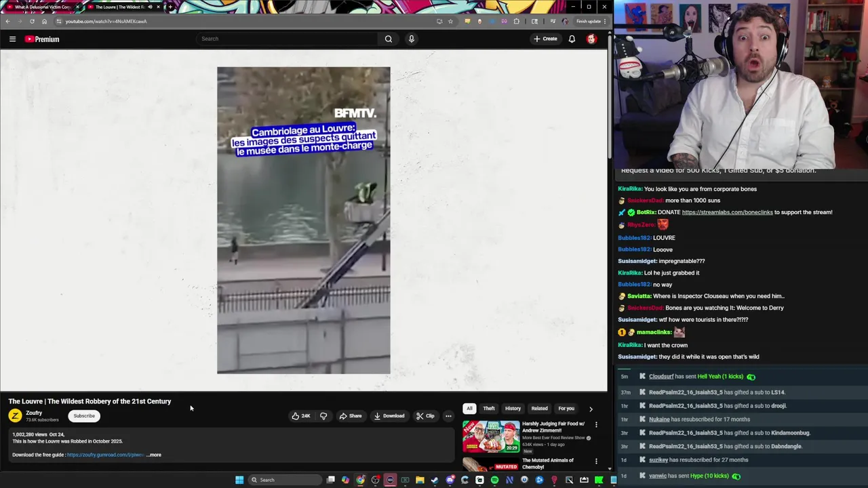Start voice search with the microphone icon
This screenshot has width=868, height=488.
point(411,39)
